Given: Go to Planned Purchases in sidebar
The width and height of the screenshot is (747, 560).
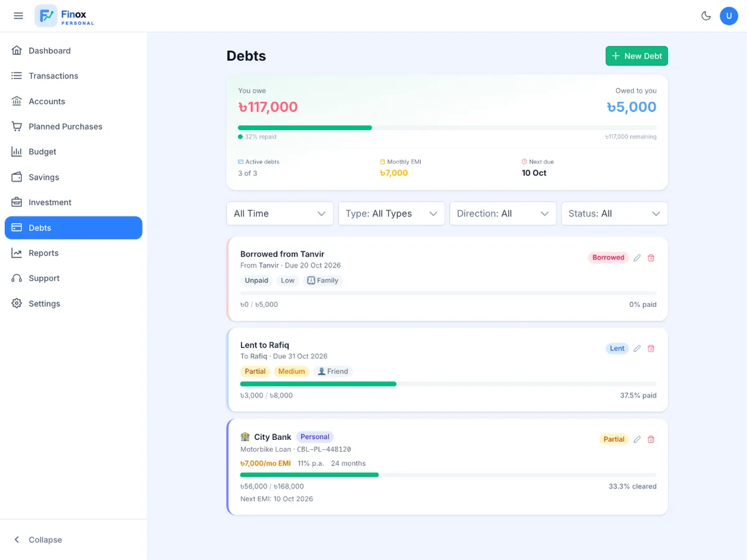Looking at the screenshot, I should click(x=73, y=126).
